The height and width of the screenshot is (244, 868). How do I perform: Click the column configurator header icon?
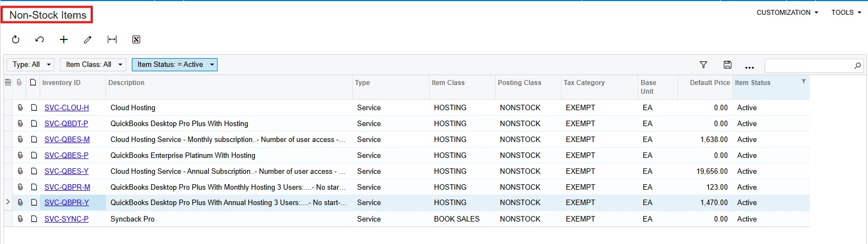(8, 82)
